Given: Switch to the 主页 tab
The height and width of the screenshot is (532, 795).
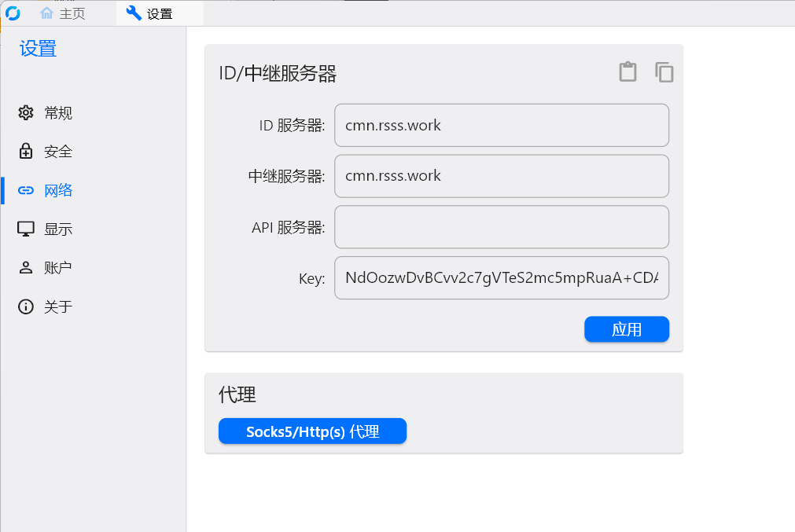Looking at the screenshot, I should (72, 13).
